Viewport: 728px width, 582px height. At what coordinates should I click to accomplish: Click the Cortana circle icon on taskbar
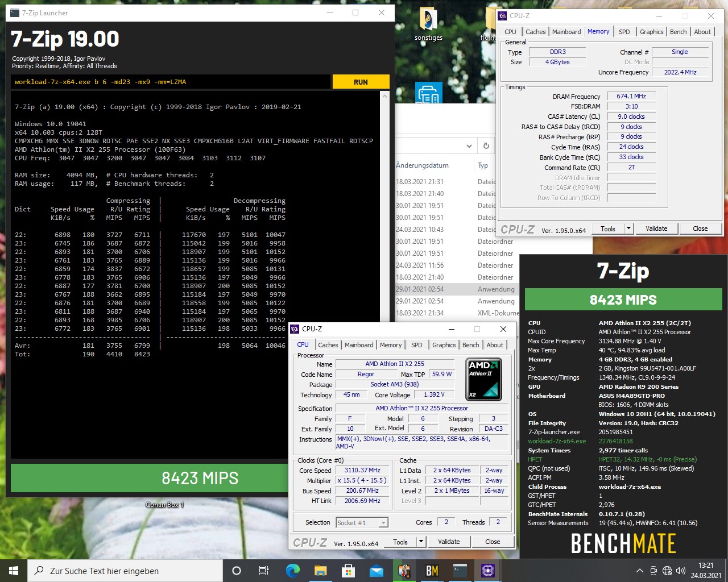(x=237, y=571)
